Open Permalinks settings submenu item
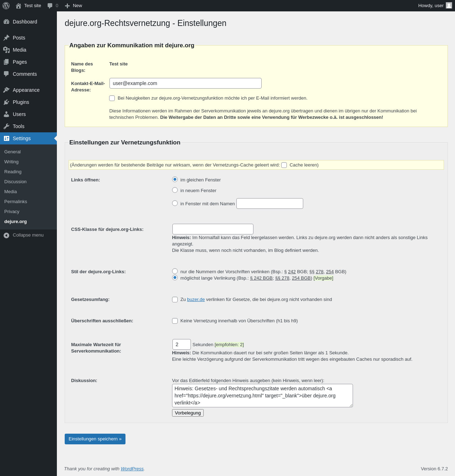The image size is (455, 476). pyautogui.click(x=16, y=202)
